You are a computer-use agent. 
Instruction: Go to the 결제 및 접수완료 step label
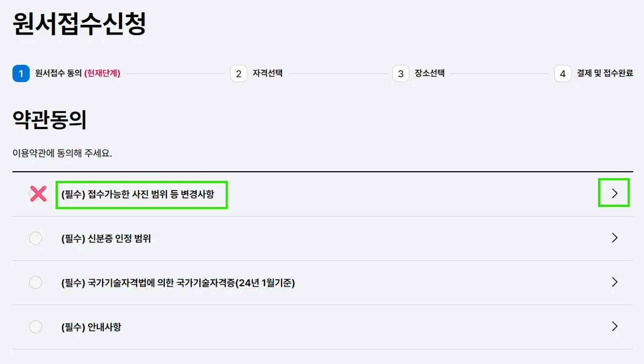tap(605, 73)
